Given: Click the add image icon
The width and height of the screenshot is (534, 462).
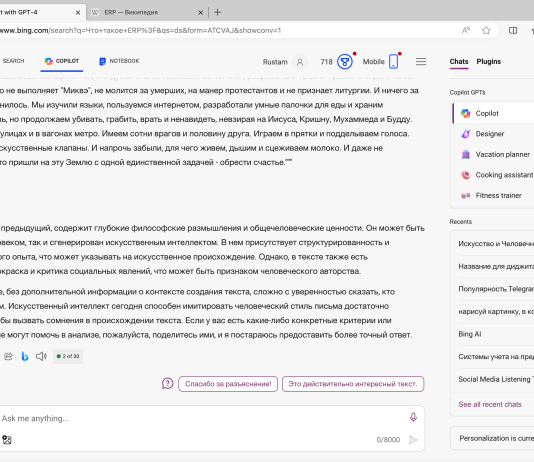Looking at the screenshot, I should [7, 440].
